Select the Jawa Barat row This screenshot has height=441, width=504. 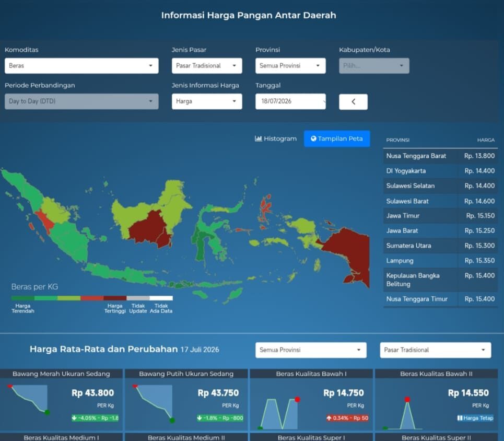click(x=440, y=230)
